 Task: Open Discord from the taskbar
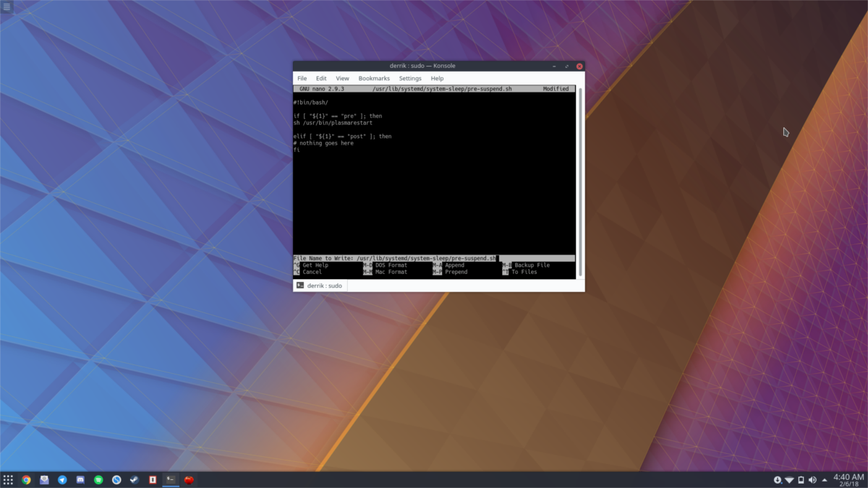80,479
